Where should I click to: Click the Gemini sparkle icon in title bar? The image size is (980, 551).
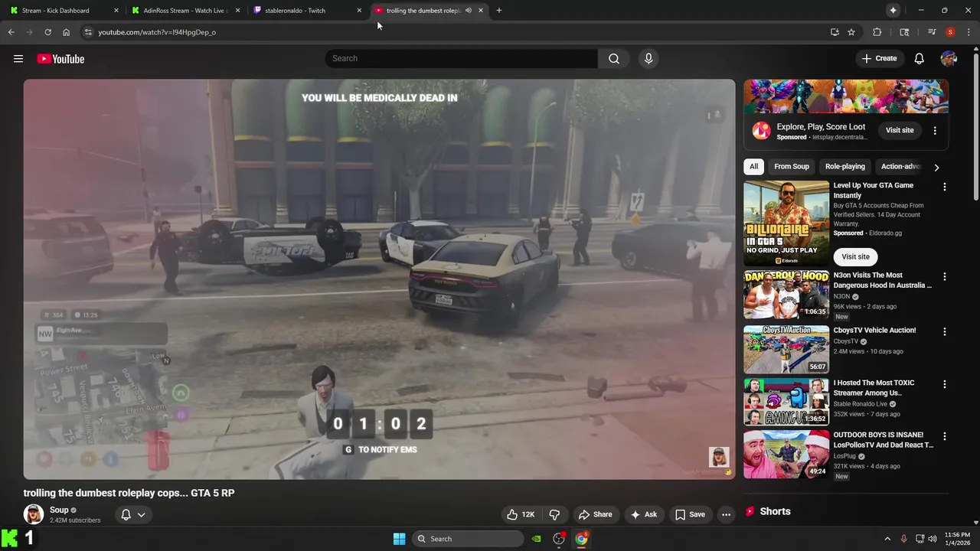(x=893, y=10)
